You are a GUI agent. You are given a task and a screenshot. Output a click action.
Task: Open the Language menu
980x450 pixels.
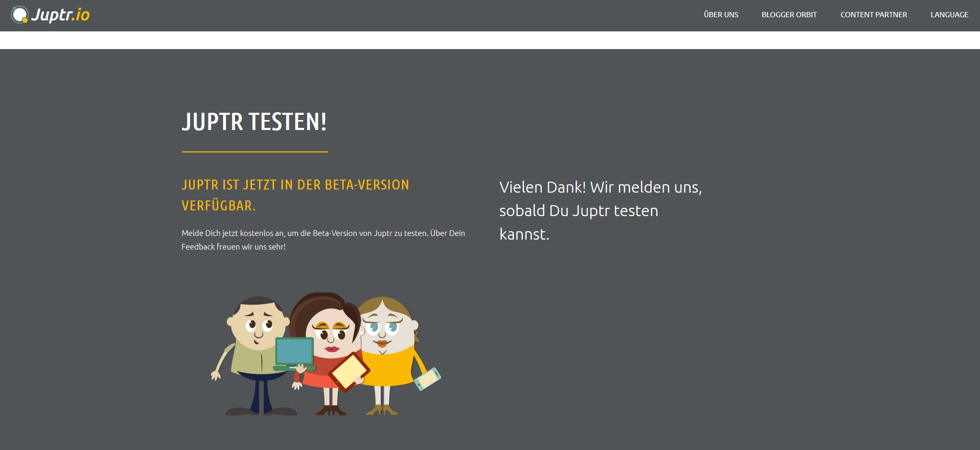click(x=949, y=15)
